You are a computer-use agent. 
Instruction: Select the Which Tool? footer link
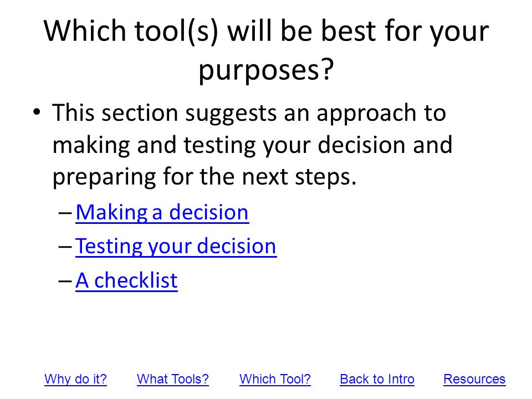tap(275, 379)
